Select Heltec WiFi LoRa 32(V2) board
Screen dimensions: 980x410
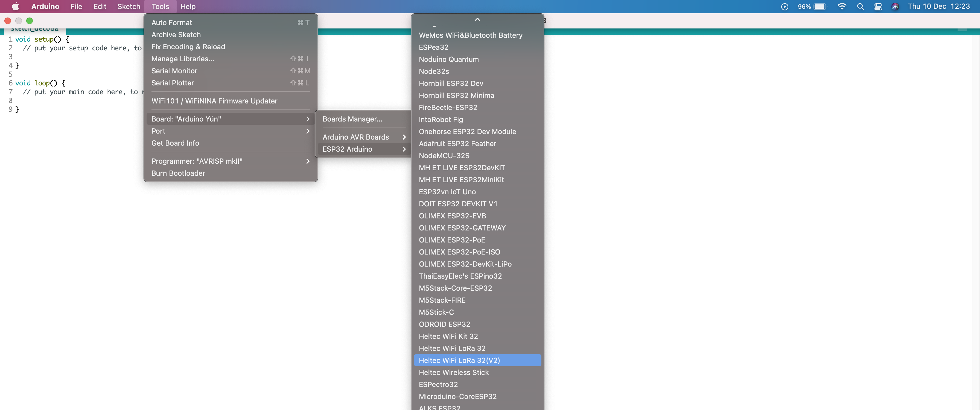(x=459, y=360)
